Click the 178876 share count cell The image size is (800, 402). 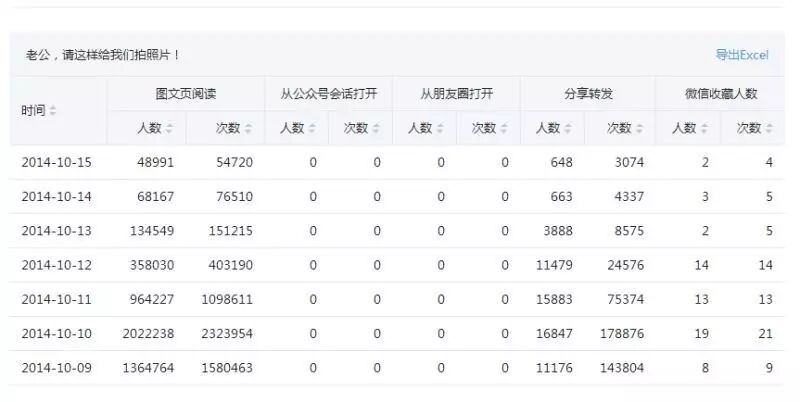coord(615,334)
